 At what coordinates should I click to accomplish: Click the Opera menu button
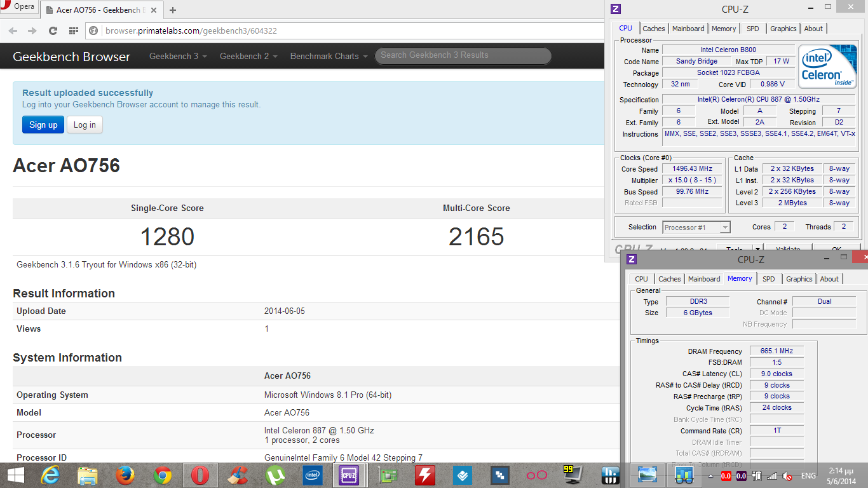(x=19, y=7)
